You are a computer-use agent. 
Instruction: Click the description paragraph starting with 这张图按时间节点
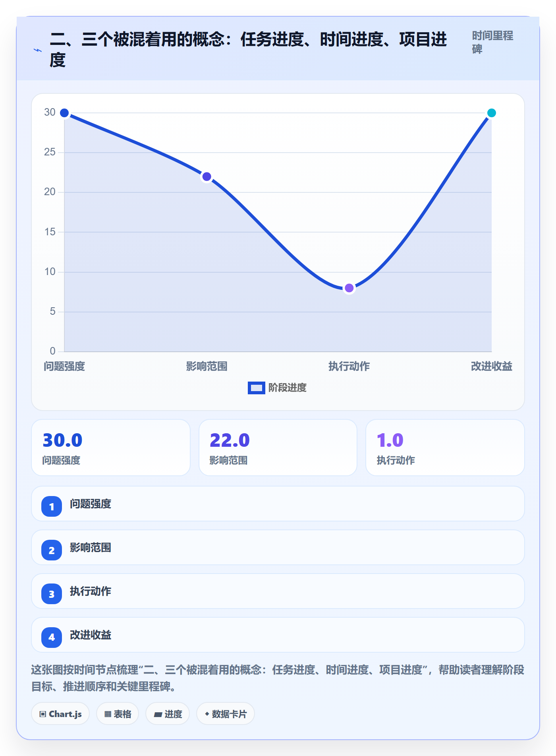click(x=278, y=678)
